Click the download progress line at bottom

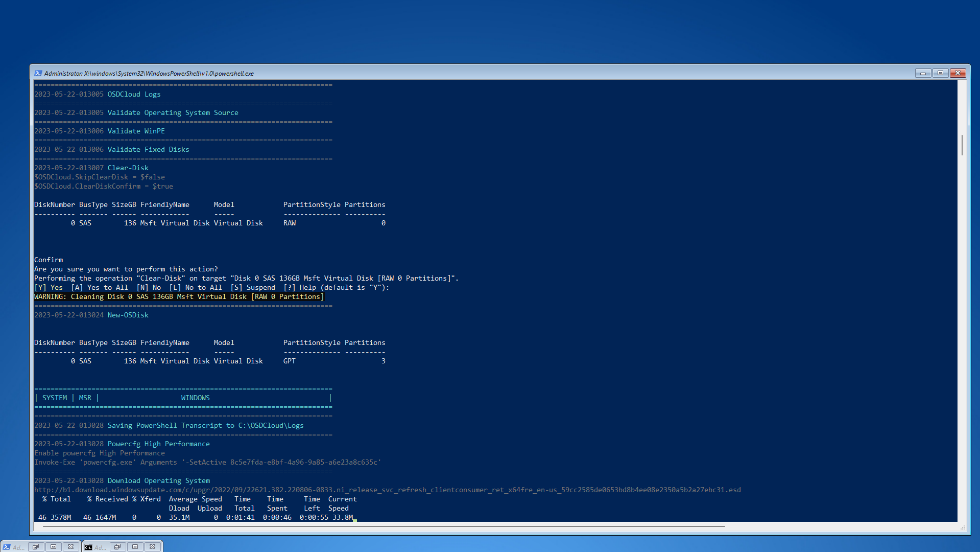pos(195,517)
